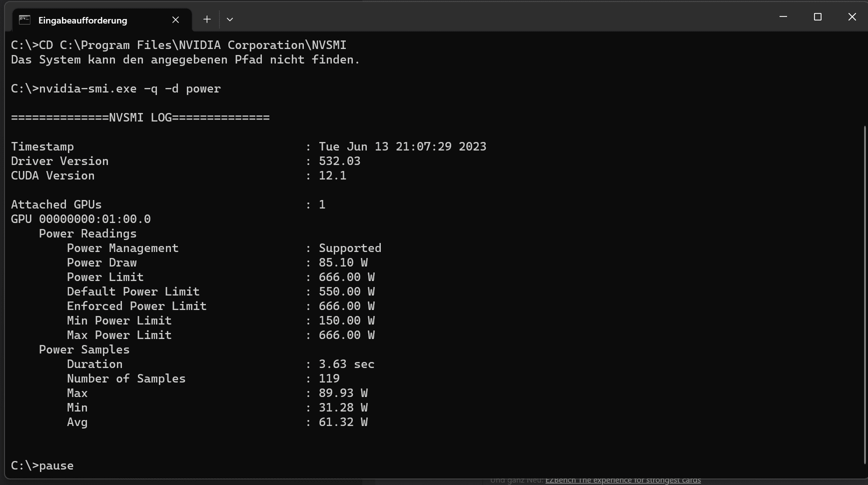
Task: Close the Eingabeaufforderung tab
Action: (x=175, y=20)
